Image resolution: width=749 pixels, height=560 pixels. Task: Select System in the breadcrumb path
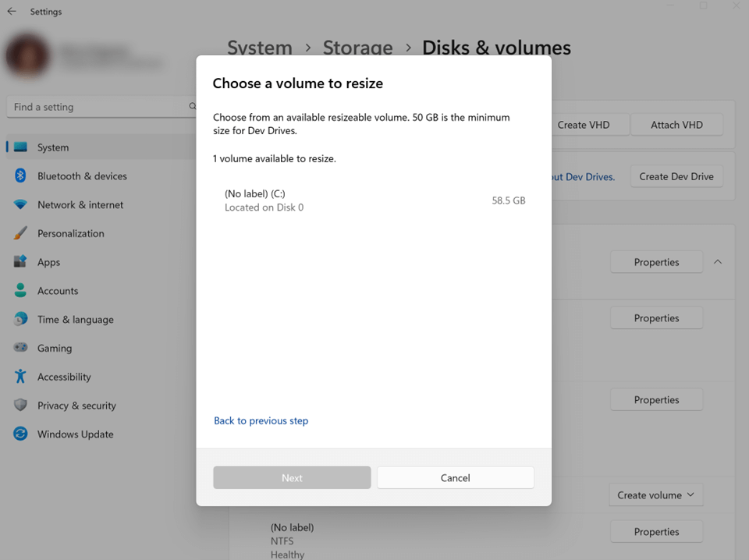point(260,48)
